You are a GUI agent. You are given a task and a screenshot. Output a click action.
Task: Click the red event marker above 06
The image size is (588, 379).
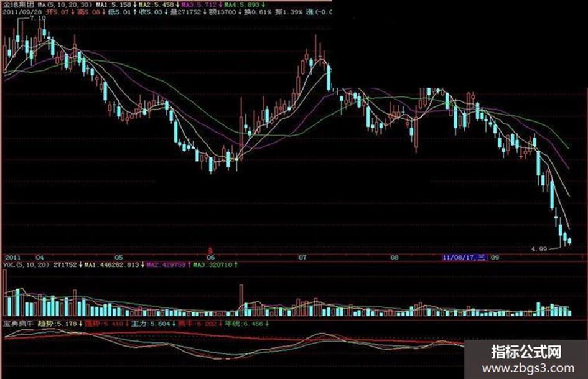click(x=210, y=249)
